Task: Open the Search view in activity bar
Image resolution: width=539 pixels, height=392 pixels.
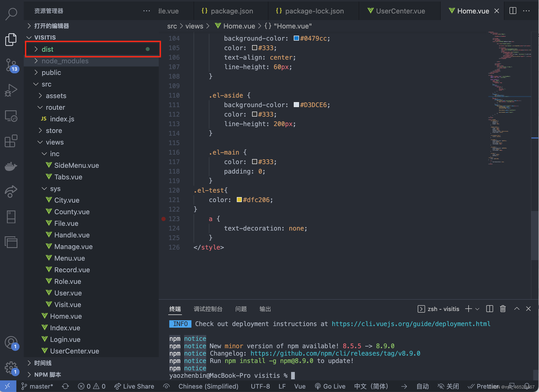Action: (11, 14)
